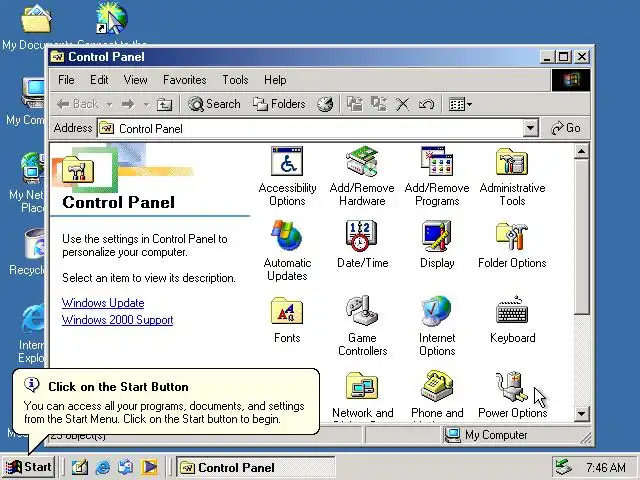Open the Favorites menu
The height and width of the screenshot is (480, 640).
click(184, 80)
